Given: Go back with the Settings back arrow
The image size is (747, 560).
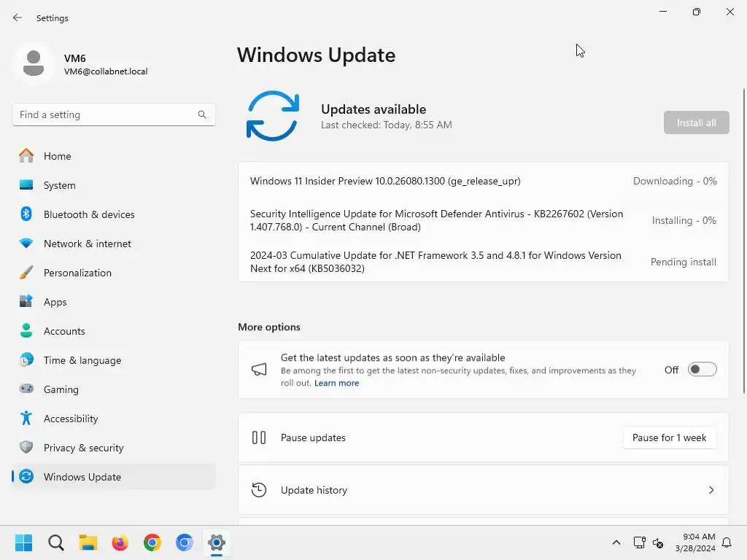Looking at the screenshot, I should [x=18, y=17].
